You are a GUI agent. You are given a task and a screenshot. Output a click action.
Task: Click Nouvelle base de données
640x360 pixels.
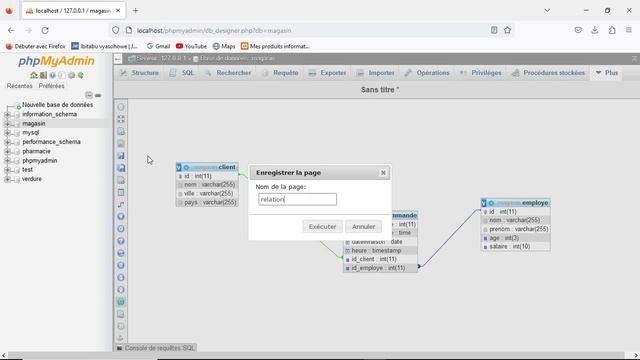[x=58, y=105]
